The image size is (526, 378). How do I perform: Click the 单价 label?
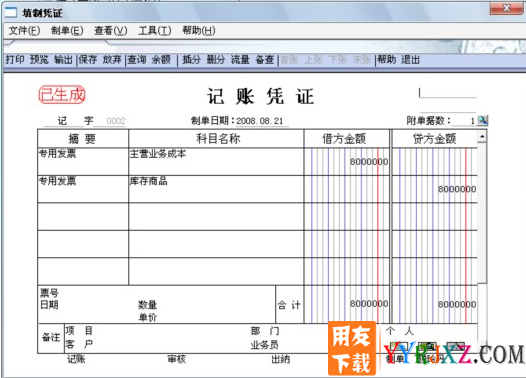pyautogui.click(x=148, y=317)
